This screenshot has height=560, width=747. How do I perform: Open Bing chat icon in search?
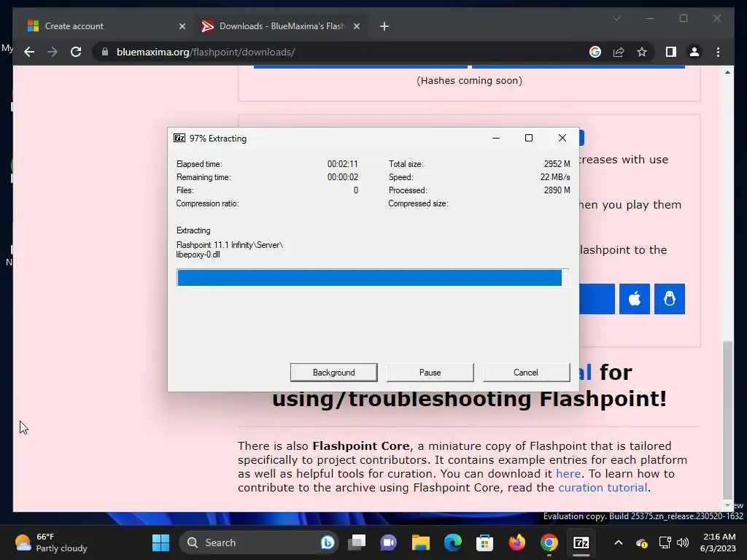tap(328, 542)
